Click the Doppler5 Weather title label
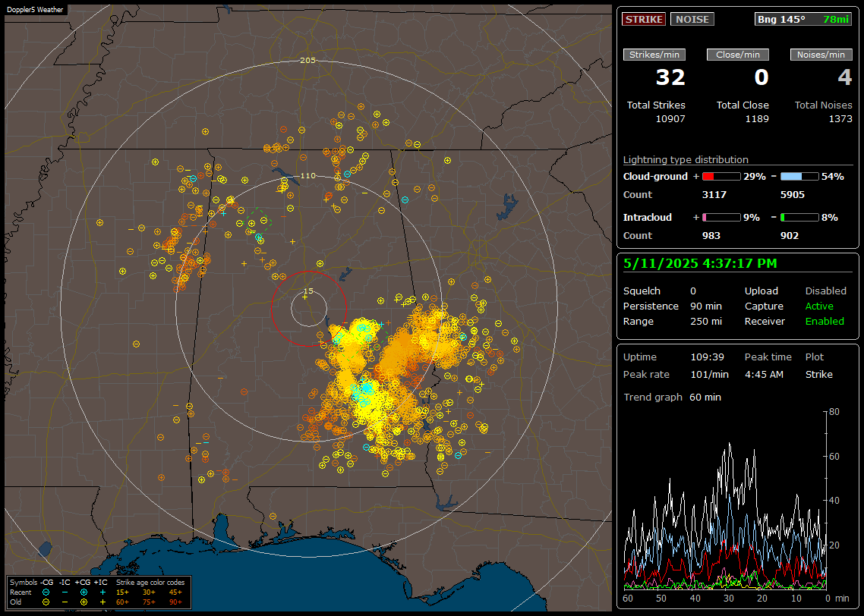Image resolution: width=864 pixels, height=616 pixels. click(35, 10)
